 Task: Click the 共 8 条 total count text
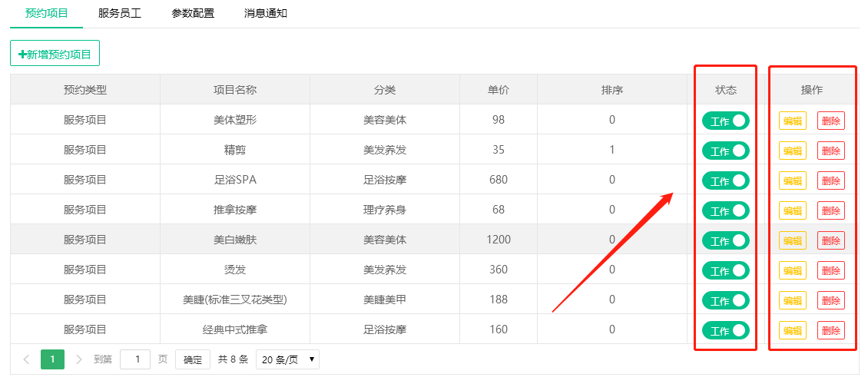click(x=233, y=359)
